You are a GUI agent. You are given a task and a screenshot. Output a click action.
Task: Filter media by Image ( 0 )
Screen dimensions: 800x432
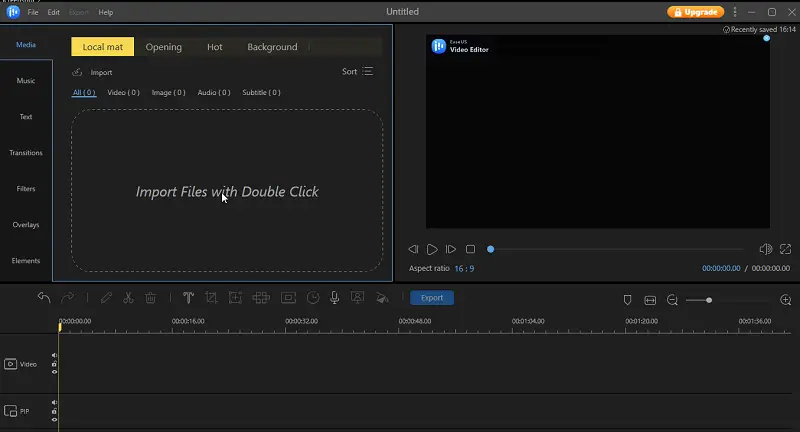(168, 92)
